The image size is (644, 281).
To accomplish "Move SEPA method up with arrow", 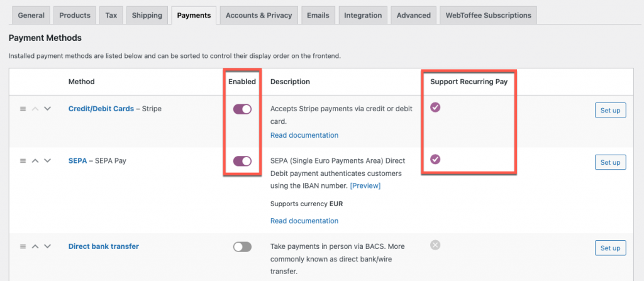I will click(x=35, y=161).
